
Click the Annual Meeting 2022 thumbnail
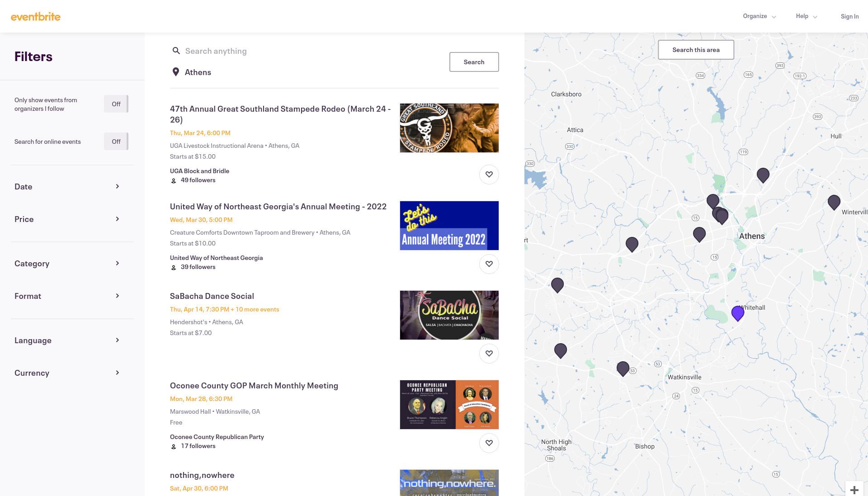click(x=449, y=226)
